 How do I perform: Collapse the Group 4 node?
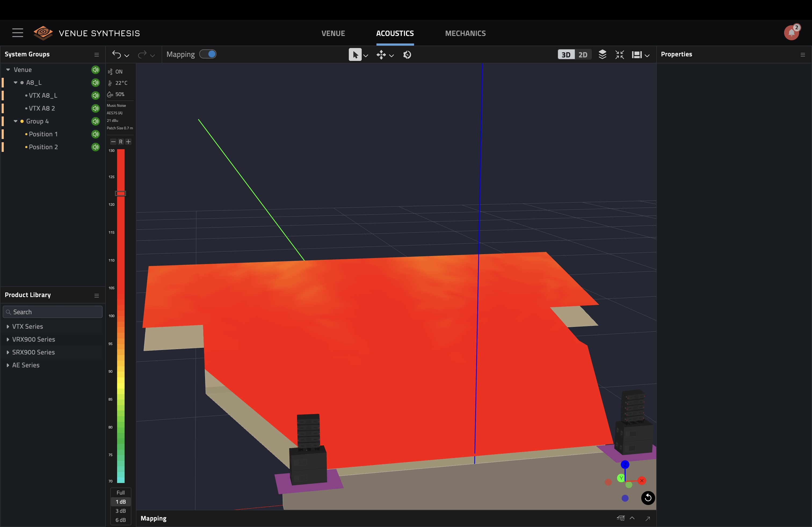click(15, 121)
